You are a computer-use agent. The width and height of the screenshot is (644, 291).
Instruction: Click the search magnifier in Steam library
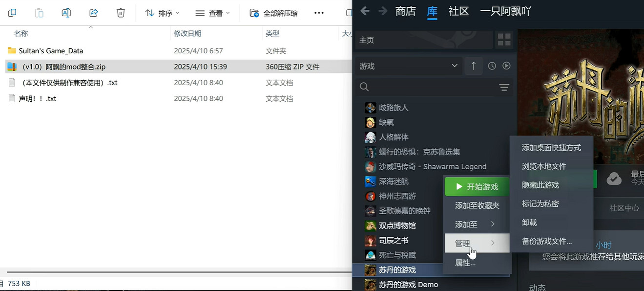click(364, 87)
